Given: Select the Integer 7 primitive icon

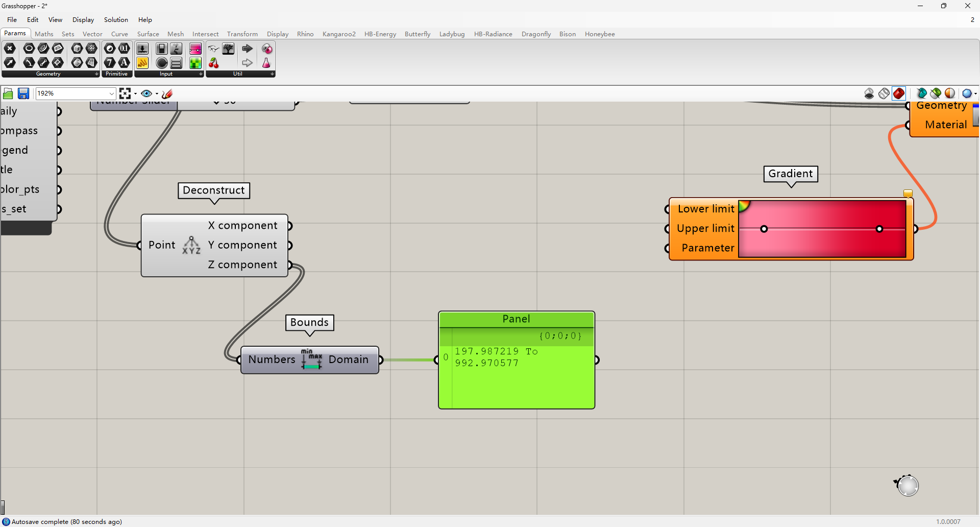Looking at the screenshot, I should click(110, 62).
